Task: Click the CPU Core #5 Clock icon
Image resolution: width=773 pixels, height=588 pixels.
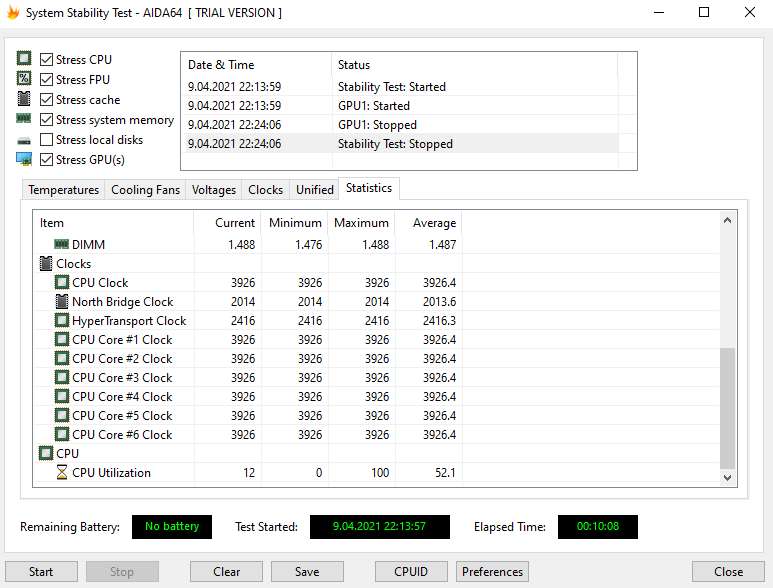Action: [x=62, y=415]
